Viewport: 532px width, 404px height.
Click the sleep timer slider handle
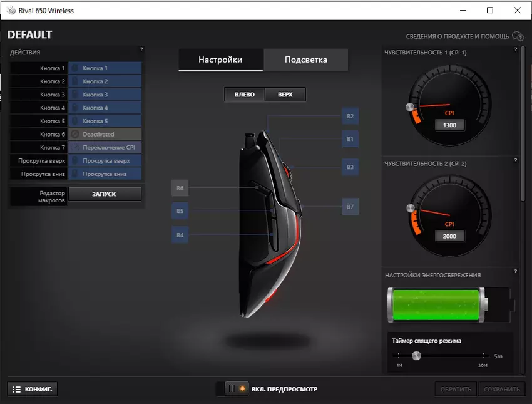tap(416, 356)
